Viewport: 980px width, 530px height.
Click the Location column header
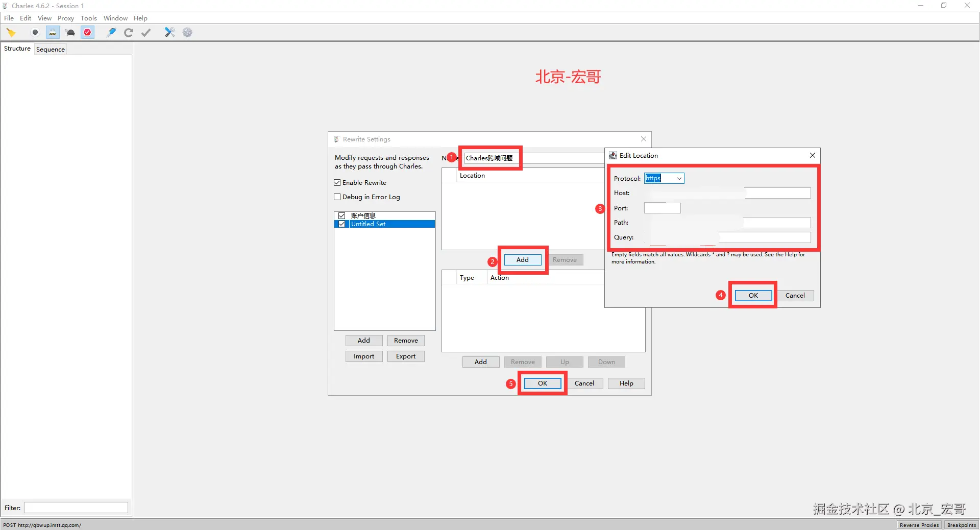coord(531,176)
